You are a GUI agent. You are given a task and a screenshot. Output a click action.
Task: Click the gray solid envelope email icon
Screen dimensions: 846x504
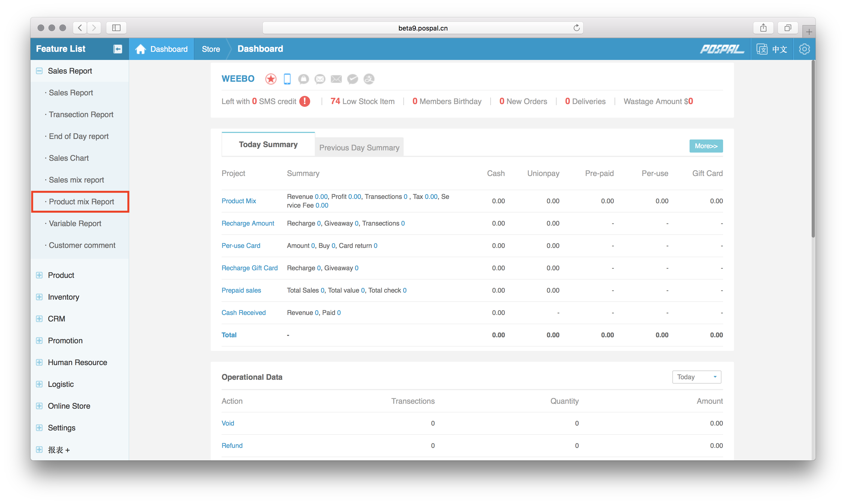coord(336,79)
